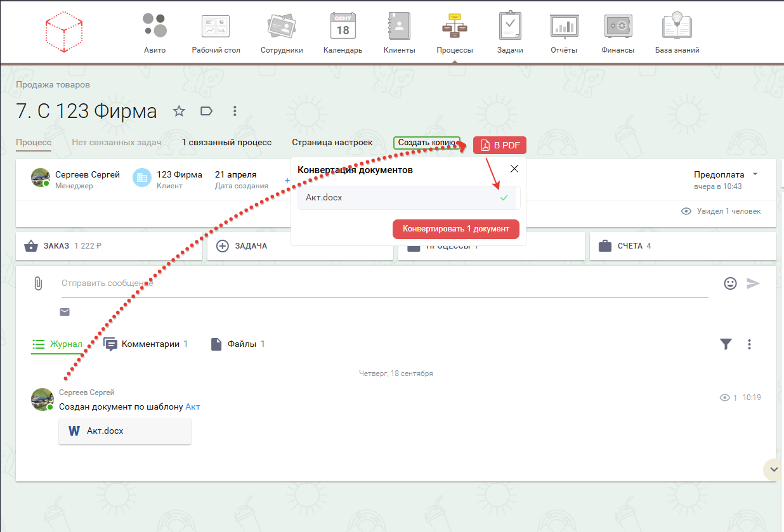
Task: Click the tag label icon near title
Action: click(x=206, y=112)
